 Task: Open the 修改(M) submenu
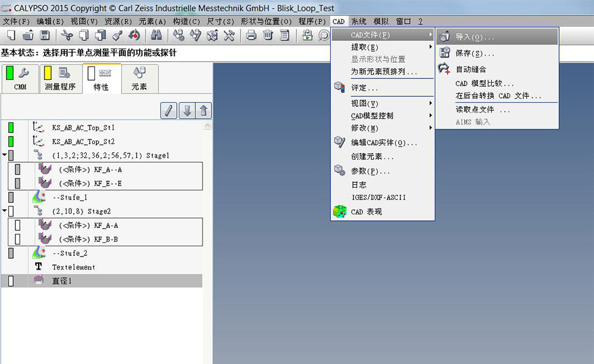tap(383, 128)
